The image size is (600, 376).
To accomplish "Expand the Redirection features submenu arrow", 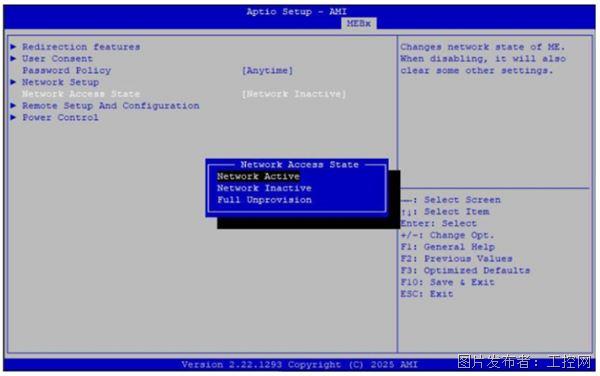I will coord(13,47).
